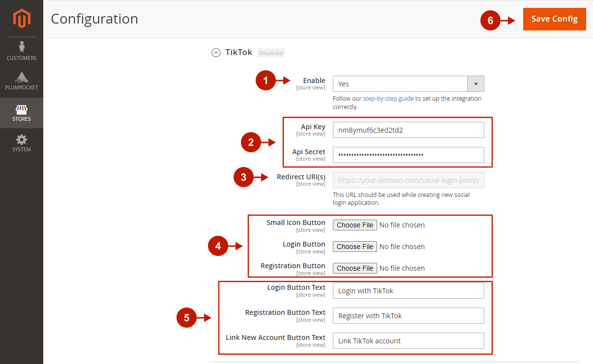
Task: Open the Enable Yes dropdown
Action: pos(409,84)
